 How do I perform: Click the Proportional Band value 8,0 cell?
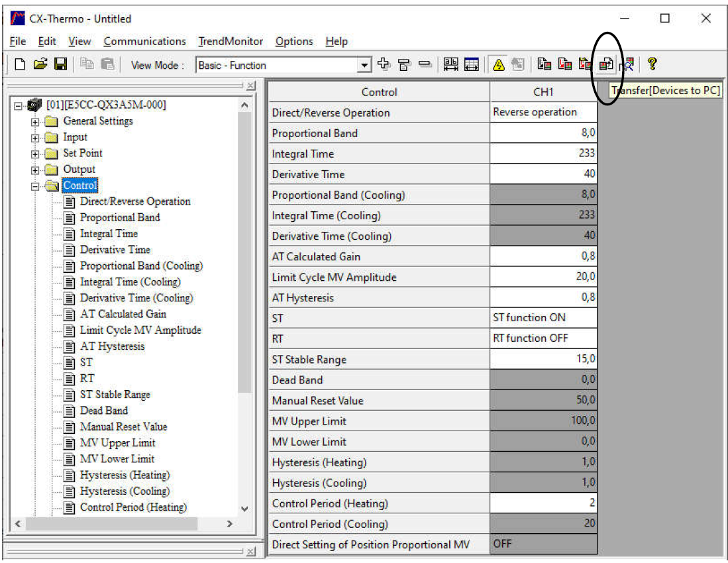click(543, 133)
